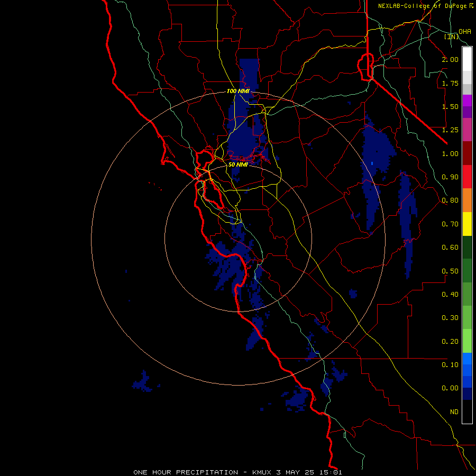Select the white swatch atop the color scale

pyautogui.click(x=467, y=59)
